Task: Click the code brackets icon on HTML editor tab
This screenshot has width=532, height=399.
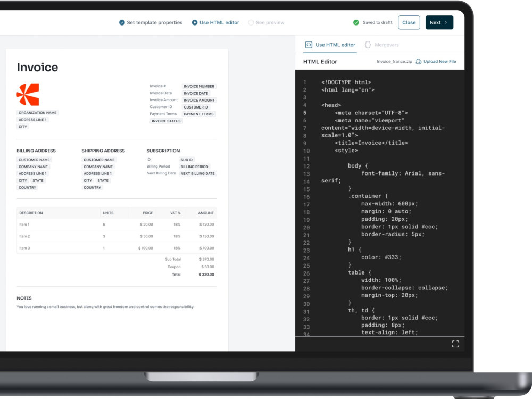Action: pos(309,45)
